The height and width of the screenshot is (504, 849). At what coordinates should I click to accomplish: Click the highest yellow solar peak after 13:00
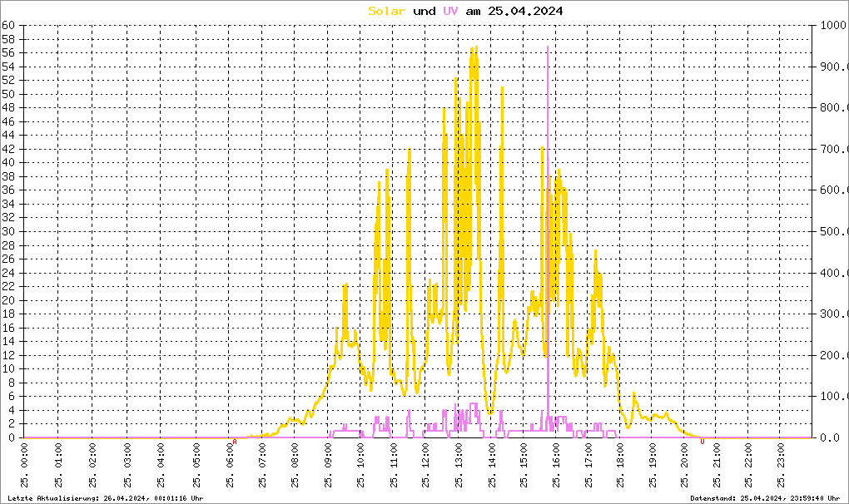click(x=474, y=50)
